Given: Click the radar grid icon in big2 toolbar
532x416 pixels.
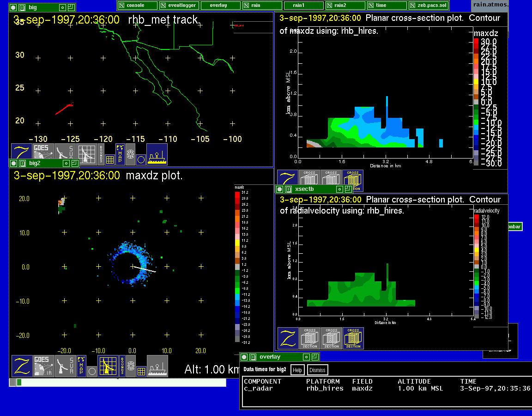Looking at the screenshot, I should point(108,365).
